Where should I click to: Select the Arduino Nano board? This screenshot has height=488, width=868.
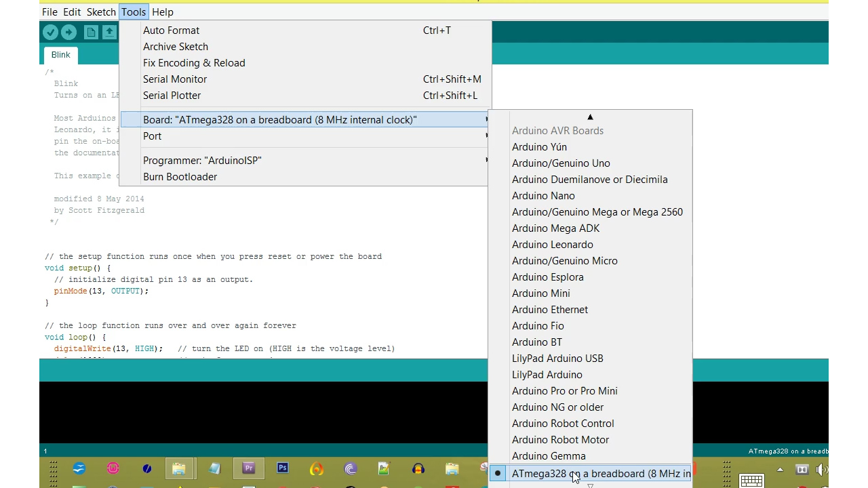click(590, 196)
